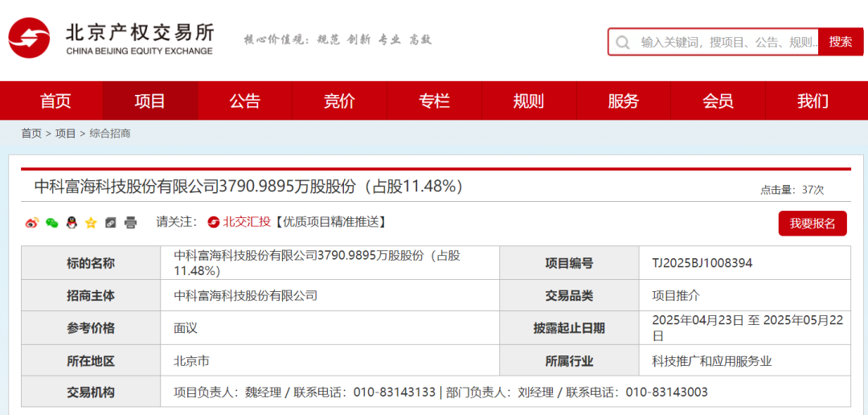Image resolution: width=868 pixels, height=415 pixels.
Task: Click the Beijing Equity Exchange round logo
Action: point(30,39)
